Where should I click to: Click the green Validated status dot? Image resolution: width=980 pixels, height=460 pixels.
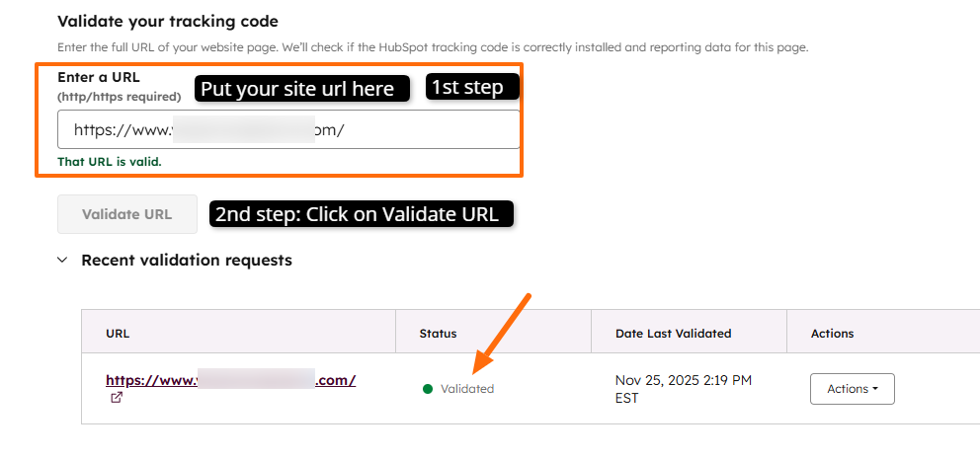(428, 389)
